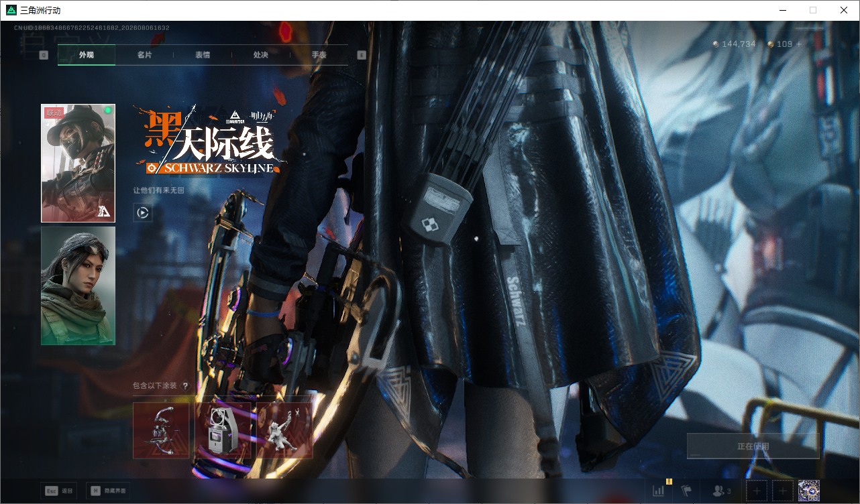This screenshot has width=860, height=504.
Task: Click the H 隐藏界面 hide-interface button
Action: [x=108, y=491]
